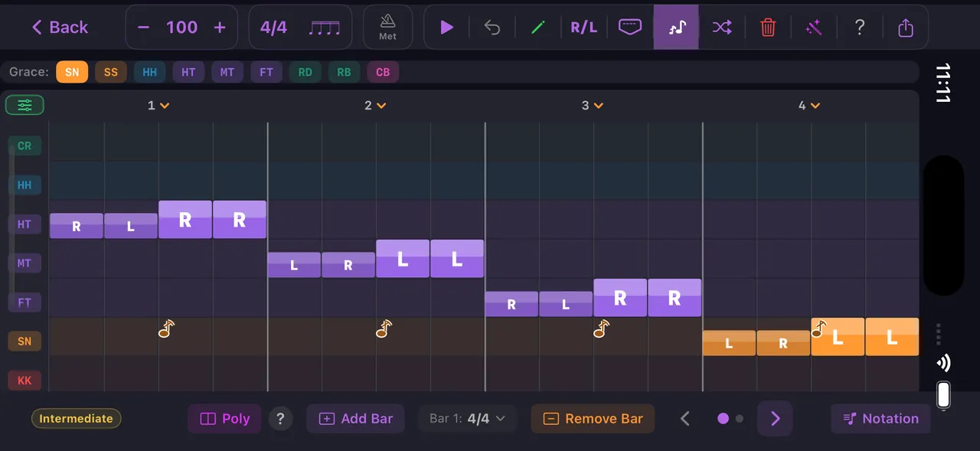The height and width of the screenshot is (451, 980).
Task: Go back to previous screen
Action: click(60, 28)
